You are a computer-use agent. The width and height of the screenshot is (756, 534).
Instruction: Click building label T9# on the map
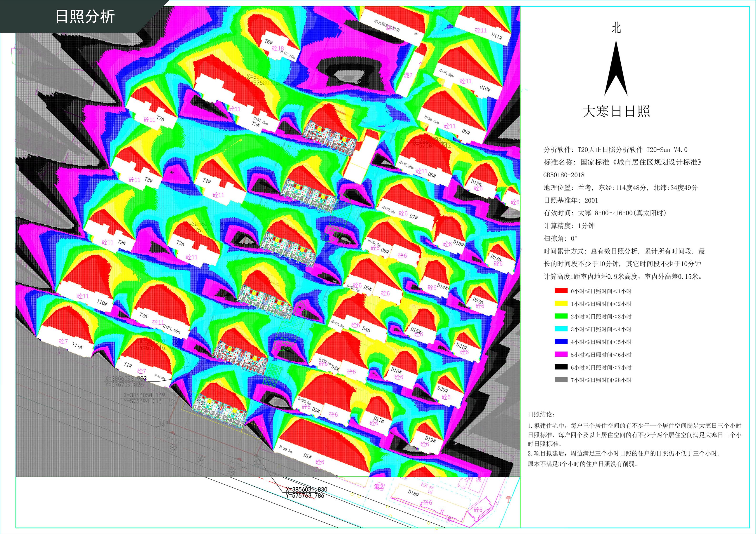click(x=121, y=242)
